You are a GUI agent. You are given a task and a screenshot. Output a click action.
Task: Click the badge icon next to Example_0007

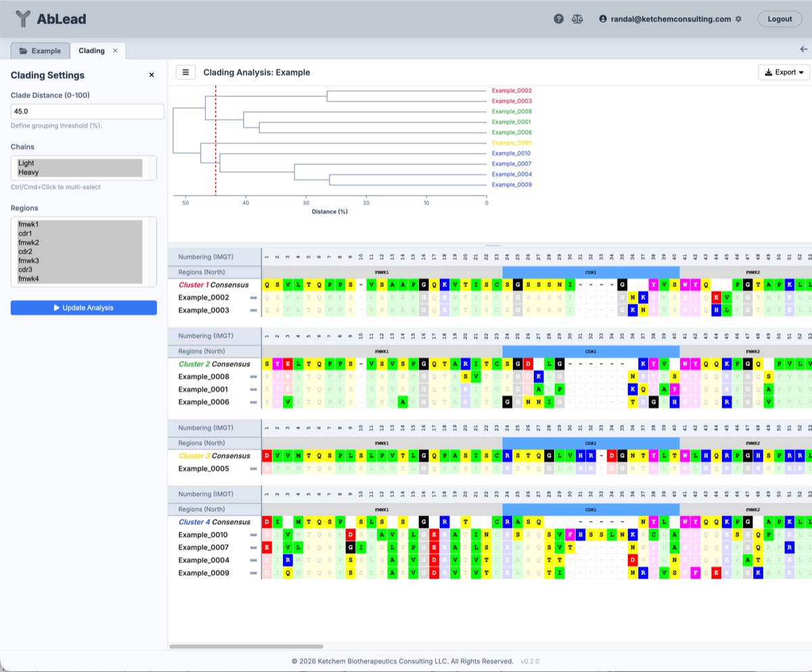(x=254, y=547)
